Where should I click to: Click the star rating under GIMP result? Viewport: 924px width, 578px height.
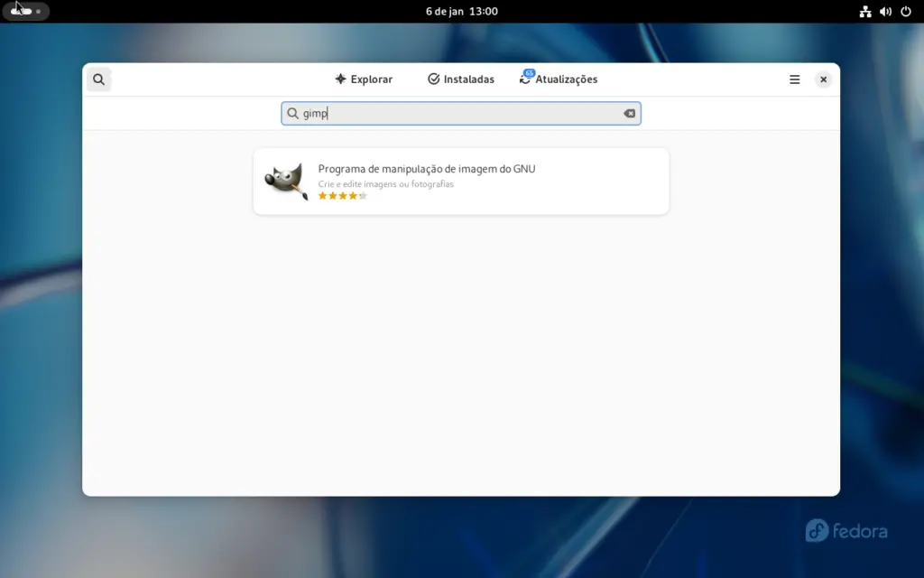(x=342, y=195)
